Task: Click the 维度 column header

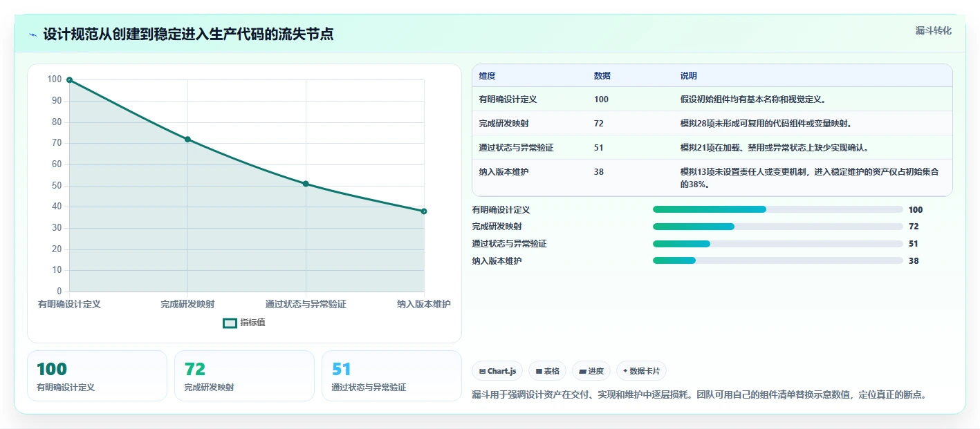Action: point(487,76)
